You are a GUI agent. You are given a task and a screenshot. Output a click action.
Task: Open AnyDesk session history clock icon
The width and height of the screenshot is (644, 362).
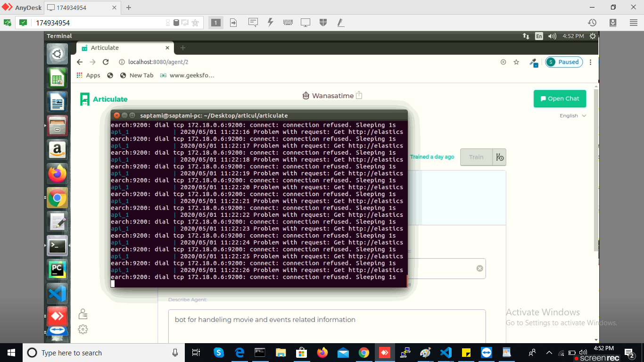(x=592, y=23)
